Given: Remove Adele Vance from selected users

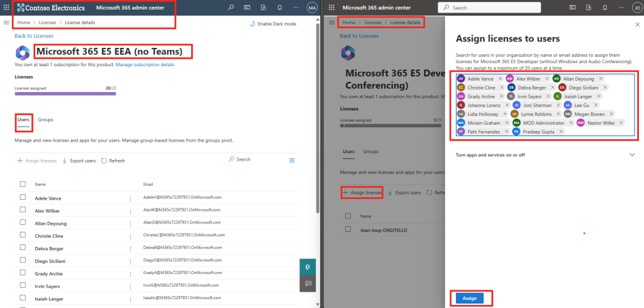Looking at the screenshot, I should click(x=500, y=79).
